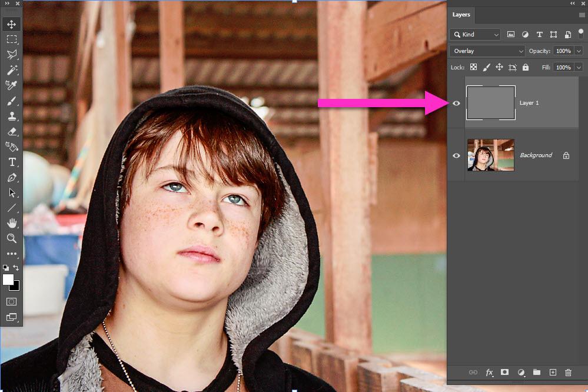Select the Eyedropper tool
588x392 pixels.
(11, 85)
